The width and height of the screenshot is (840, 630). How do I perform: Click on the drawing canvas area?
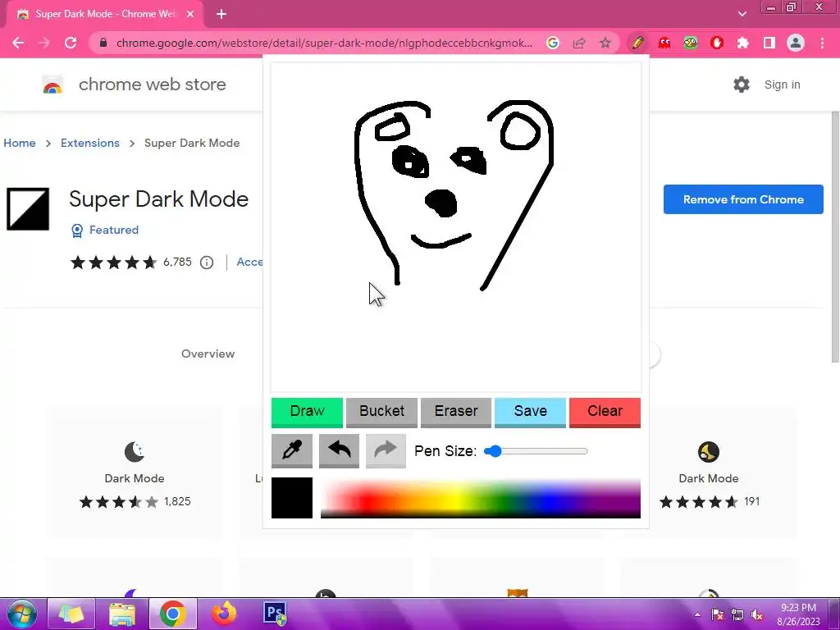(456, 227)
